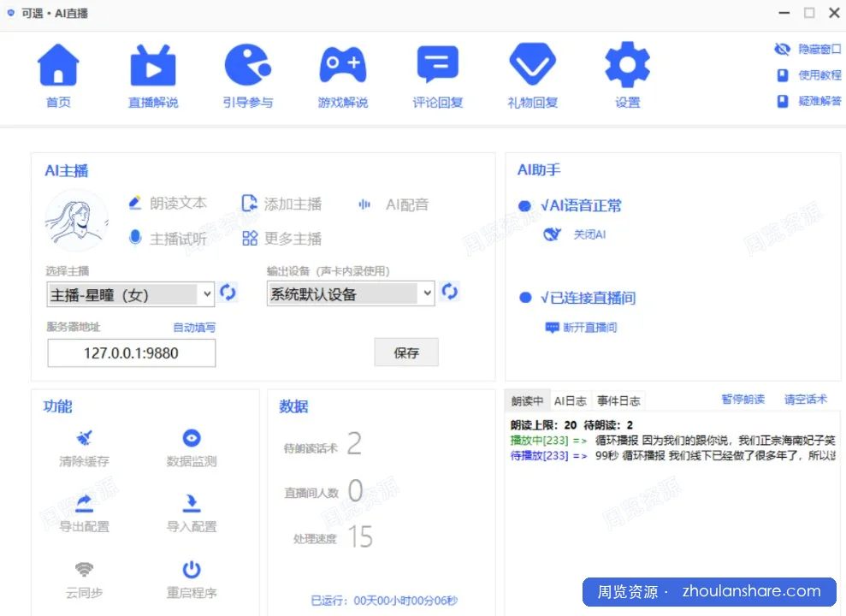Close the 可遇·AI直播 window
This screenshot has height=616, width=846.
pos(834,13)
